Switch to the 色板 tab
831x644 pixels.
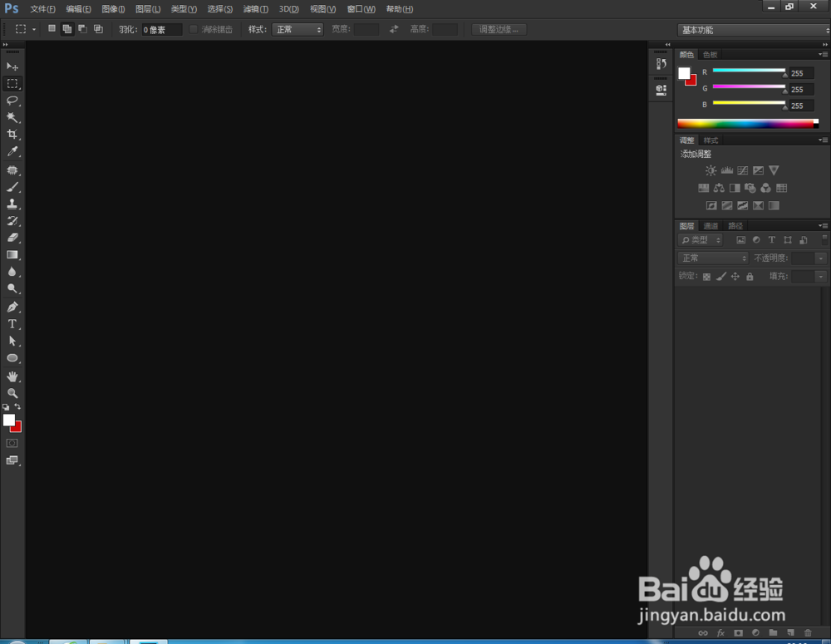click(x=711, y=55)
